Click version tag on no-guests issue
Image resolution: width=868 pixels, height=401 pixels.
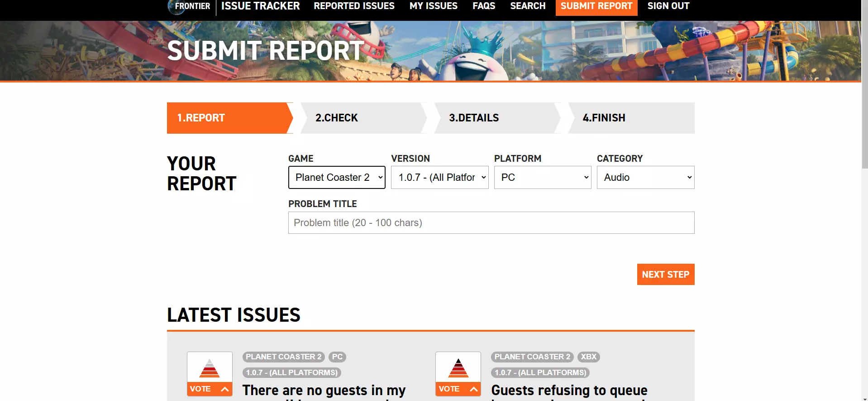point(292,372)
